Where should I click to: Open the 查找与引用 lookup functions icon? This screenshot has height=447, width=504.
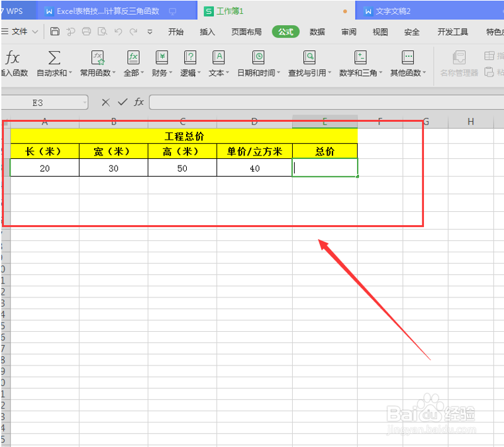click(x=309, y=58)
